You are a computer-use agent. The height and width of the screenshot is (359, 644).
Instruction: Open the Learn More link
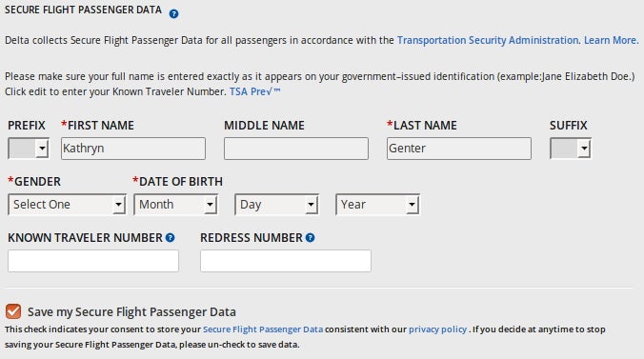612,40
